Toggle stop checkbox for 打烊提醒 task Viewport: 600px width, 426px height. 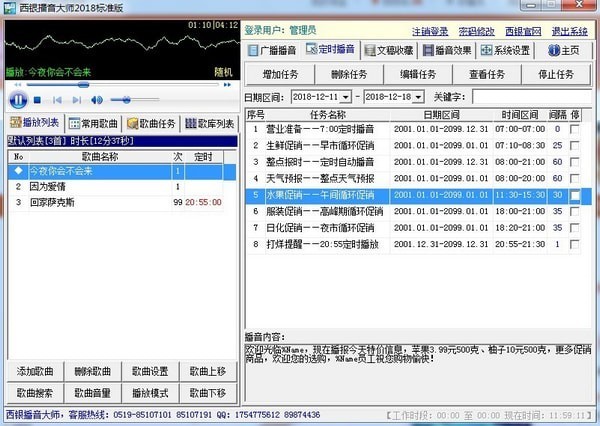pos(574,245)
